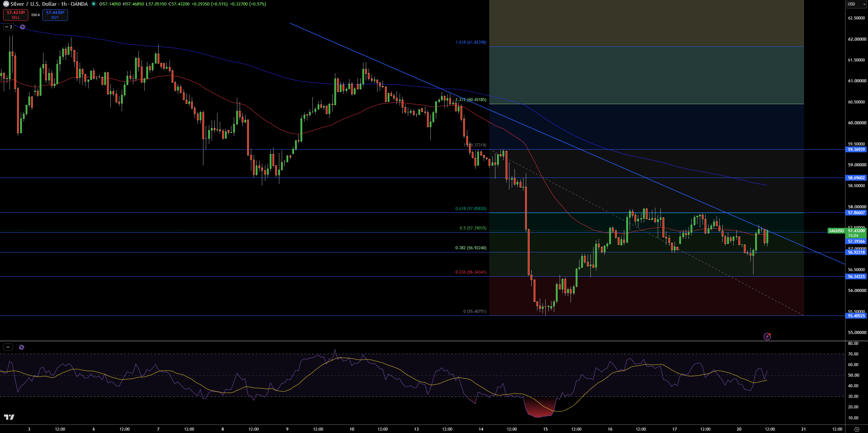Collapse the indicator legend showing 2
This screenshot has width=868, height=433.
[x=9, y=27]
